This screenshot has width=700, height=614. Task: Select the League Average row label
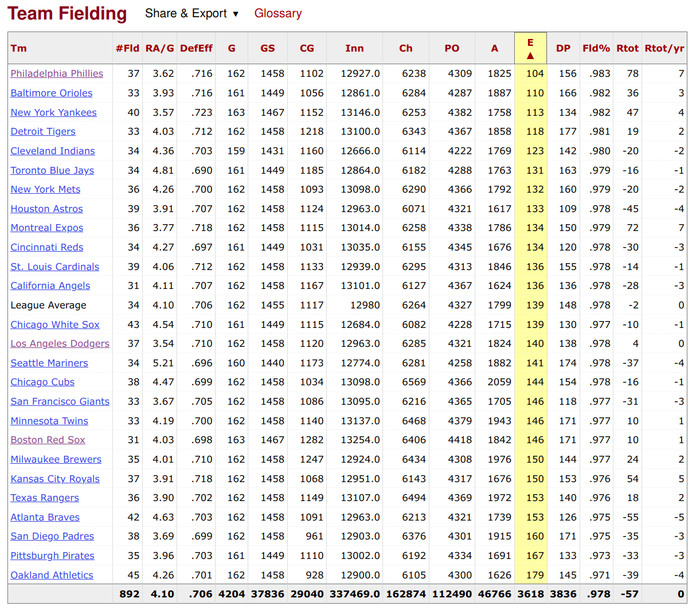coord(48,305)
